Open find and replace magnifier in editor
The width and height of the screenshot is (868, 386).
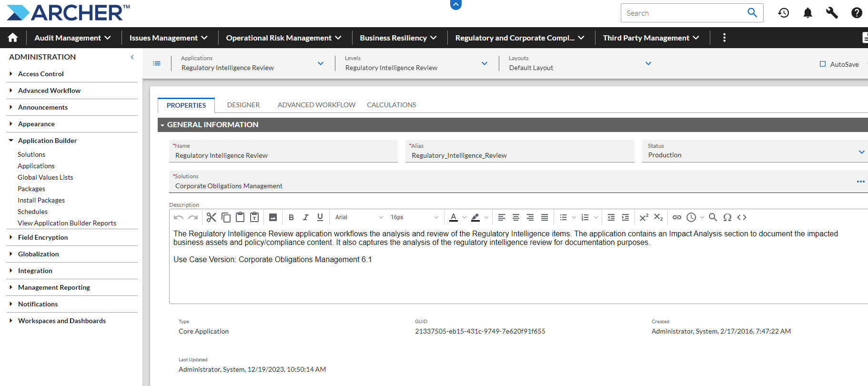click(x=713, y=217)
